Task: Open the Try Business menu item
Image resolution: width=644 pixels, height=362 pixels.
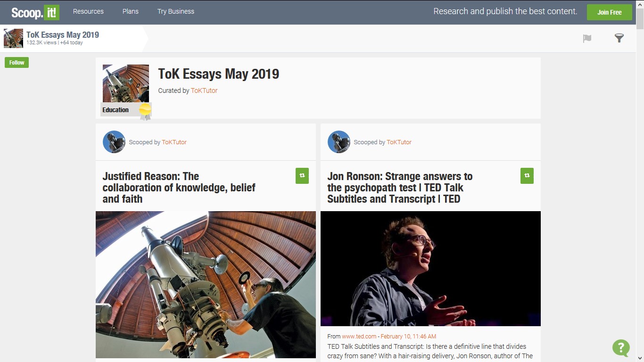Action: [176, 11]
